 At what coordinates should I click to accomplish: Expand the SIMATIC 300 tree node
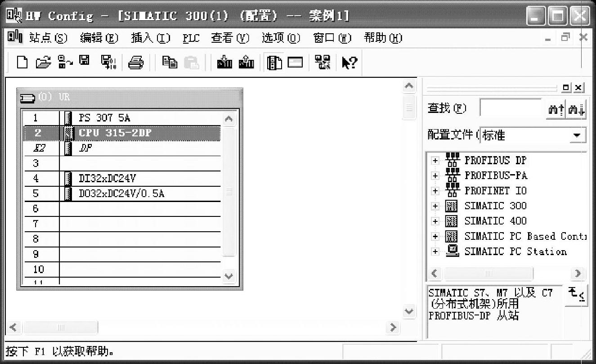click(435, 206)
